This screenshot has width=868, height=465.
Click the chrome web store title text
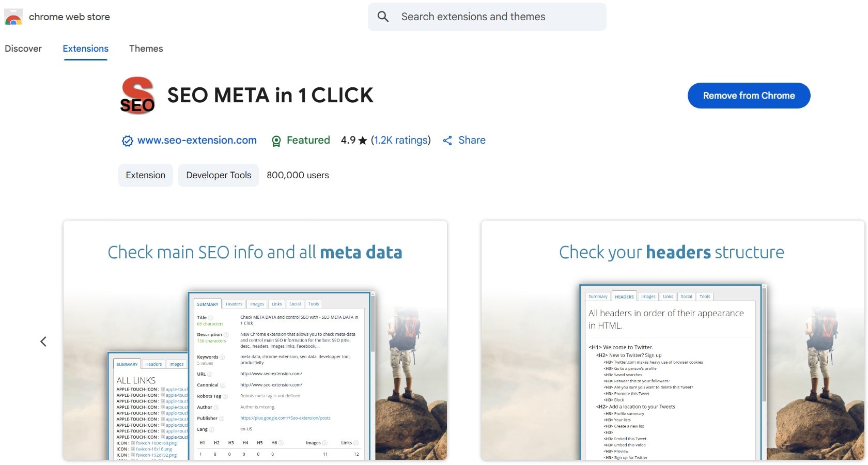69,16
